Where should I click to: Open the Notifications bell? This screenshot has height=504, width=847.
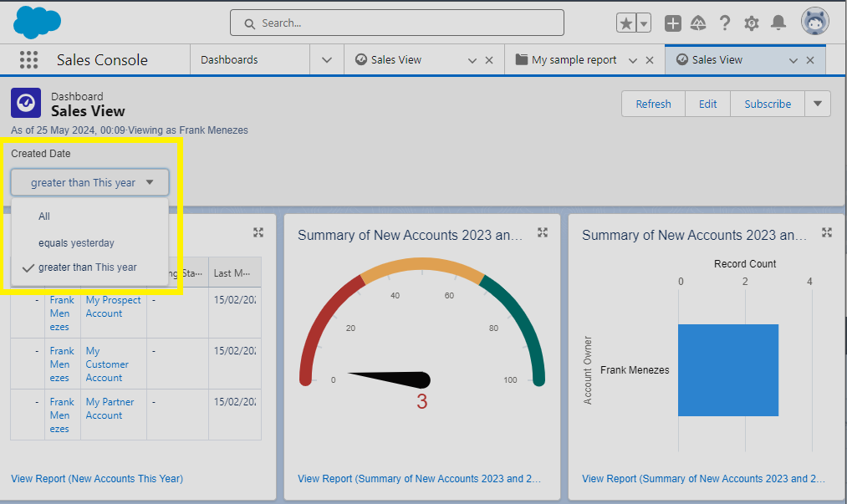pos(778,23)
